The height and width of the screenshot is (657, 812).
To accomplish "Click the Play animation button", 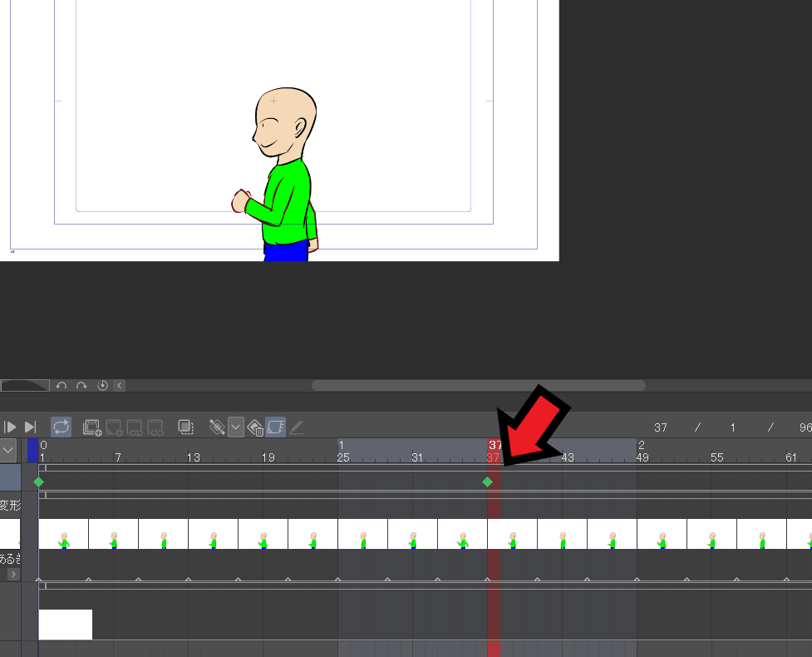I will 11,427.
